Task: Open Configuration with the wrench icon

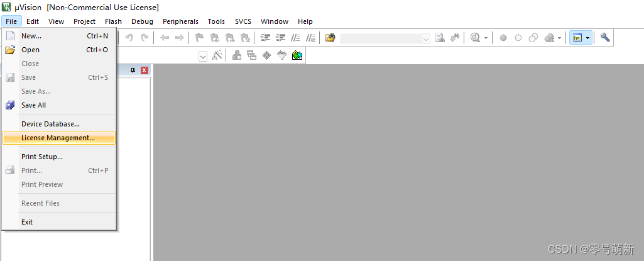Action: [x=604, y=38]
